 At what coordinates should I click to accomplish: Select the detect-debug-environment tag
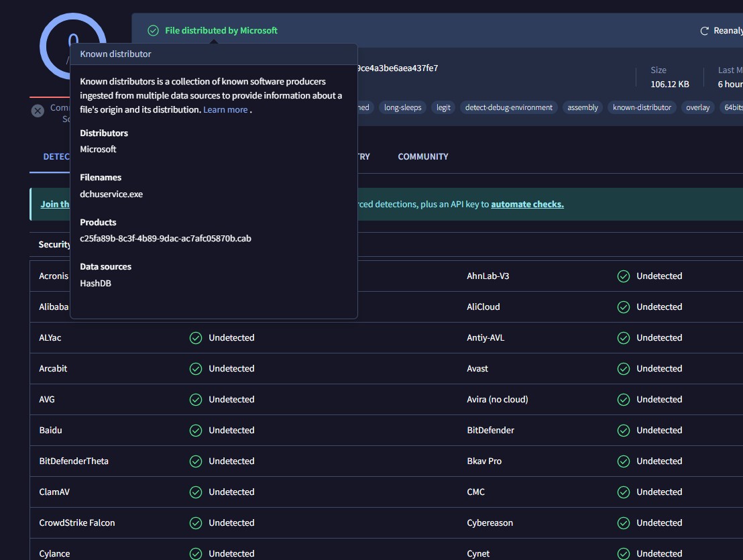coord(509,107)
